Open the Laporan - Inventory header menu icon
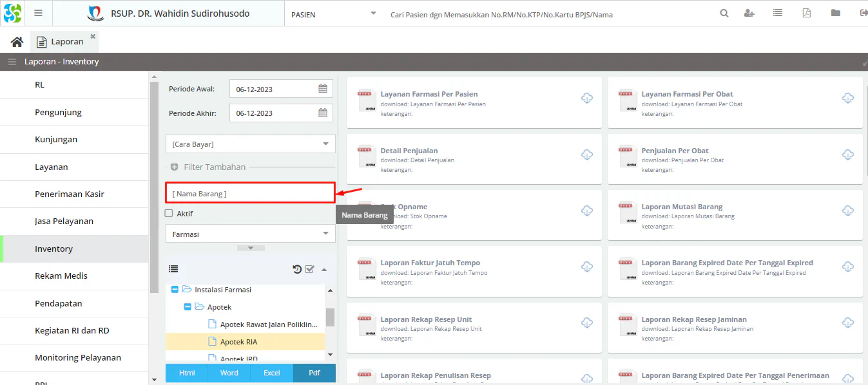Screen dimensions: 868x385 (12, 62)
